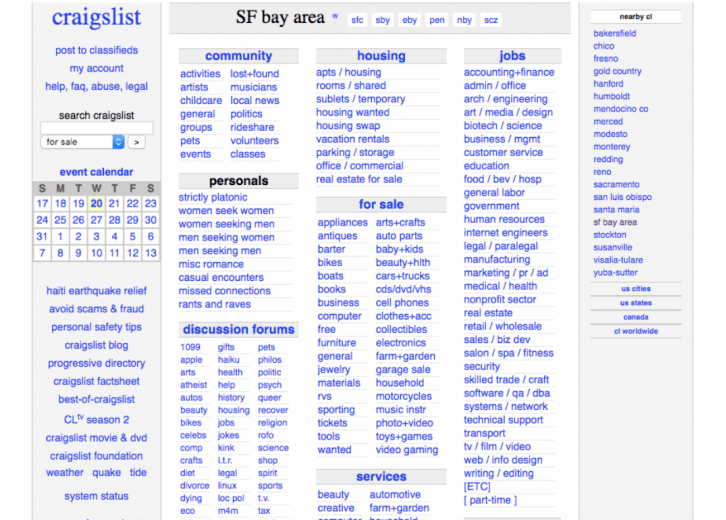This screenshot has height=520, width=726.
Task: Click the small 'w' link beside SF bay area
Action: pos(335,16)
